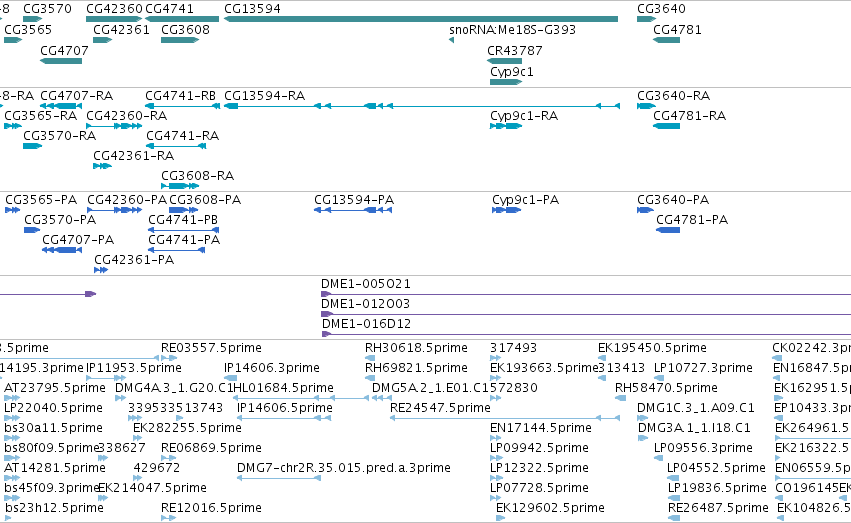851x523 pixels.
Task: Select the DME1-016D12 clone feature
Action: click(586, 334)
